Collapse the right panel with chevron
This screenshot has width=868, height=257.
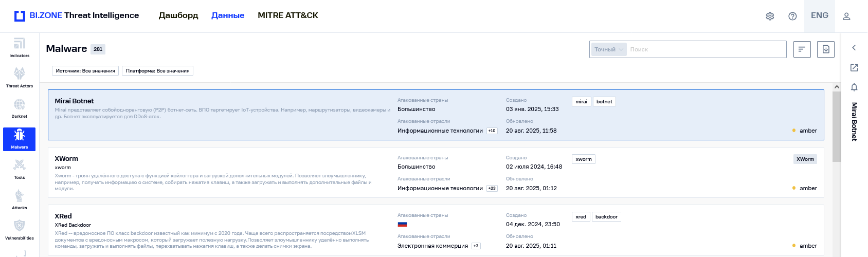[854, 48]
